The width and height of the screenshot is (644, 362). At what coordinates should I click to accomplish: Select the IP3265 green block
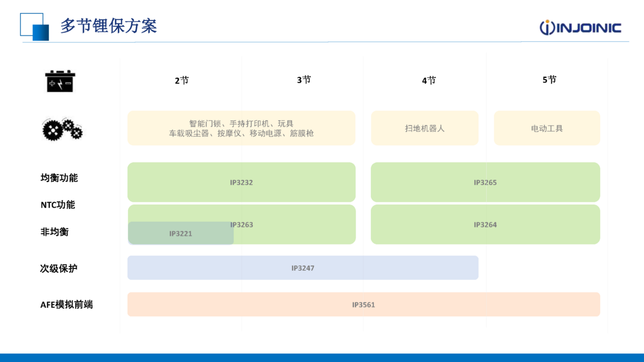485,182
